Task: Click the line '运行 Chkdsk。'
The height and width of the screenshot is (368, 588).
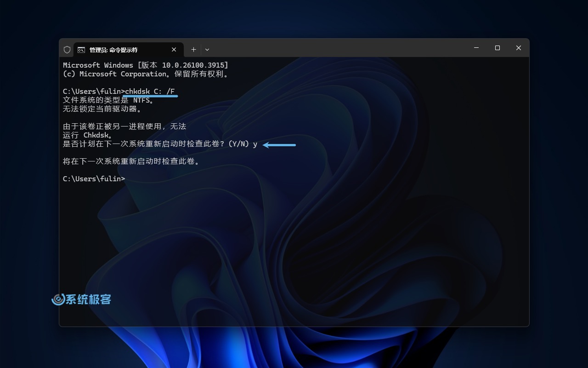Action: [88, 135]
